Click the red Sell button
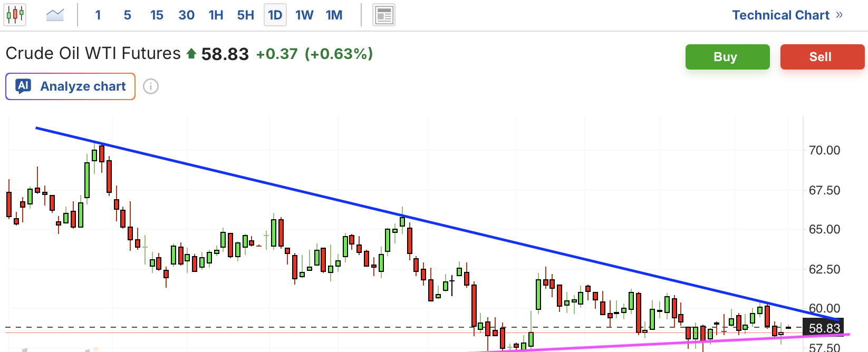The height and width of the screenshot is (352, 868). pos(823,57)
